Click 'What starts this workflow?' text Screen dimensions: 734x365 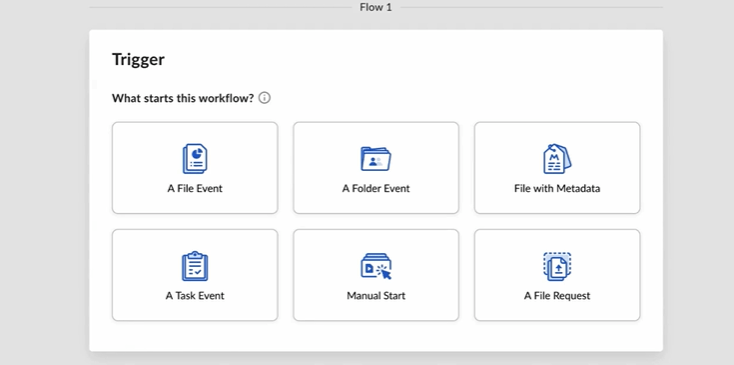click(183, 98)
